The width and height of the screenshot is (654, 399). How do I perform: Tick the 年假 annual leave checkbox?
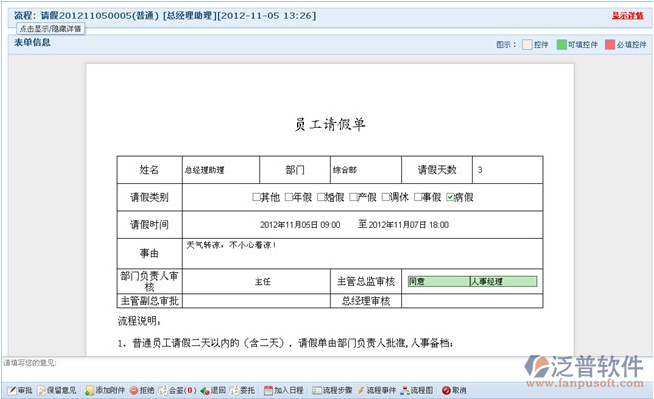click(x=288, y=197)
